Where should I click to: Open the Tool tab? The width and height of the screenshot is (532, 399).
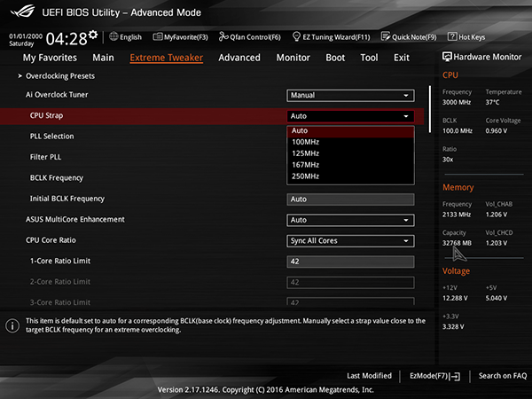click(x=369, y=58)
